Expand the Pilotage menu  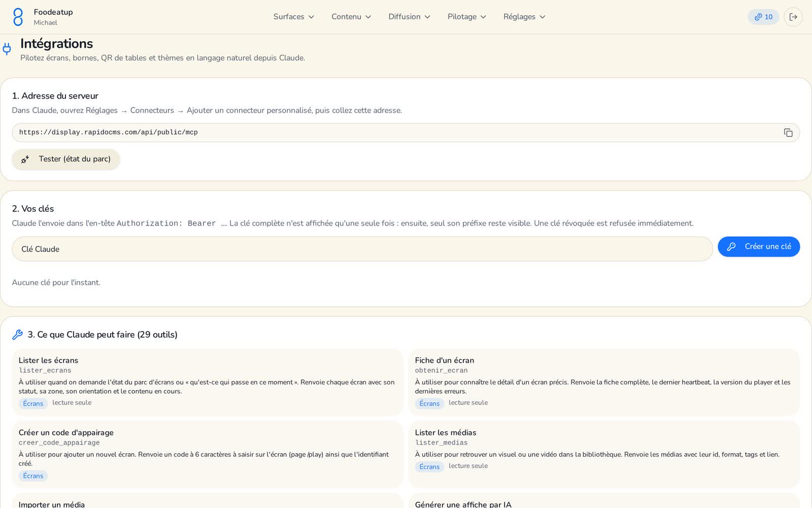467,17
